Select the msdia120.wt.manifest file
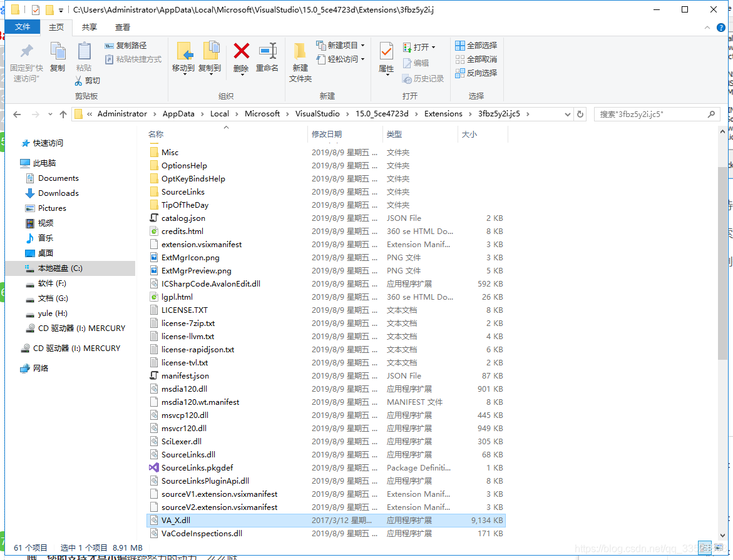 (x=326, y=402)
